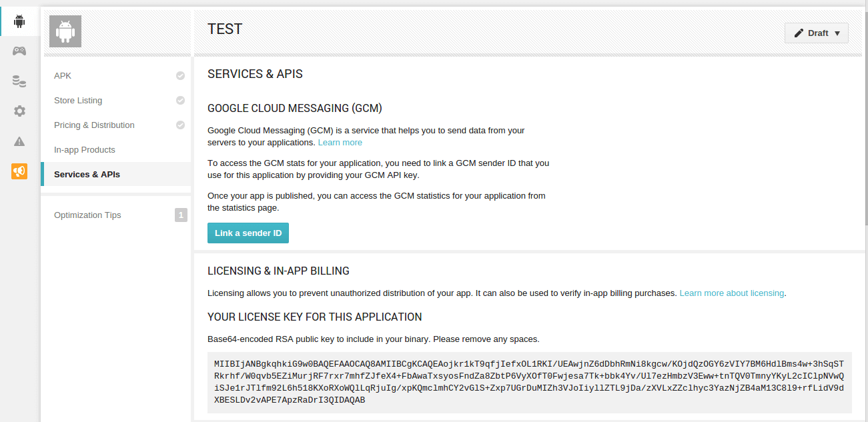Click the Pricing & Distribution checkmark icon
868x422 pixels.
click(x=180, y=125)
